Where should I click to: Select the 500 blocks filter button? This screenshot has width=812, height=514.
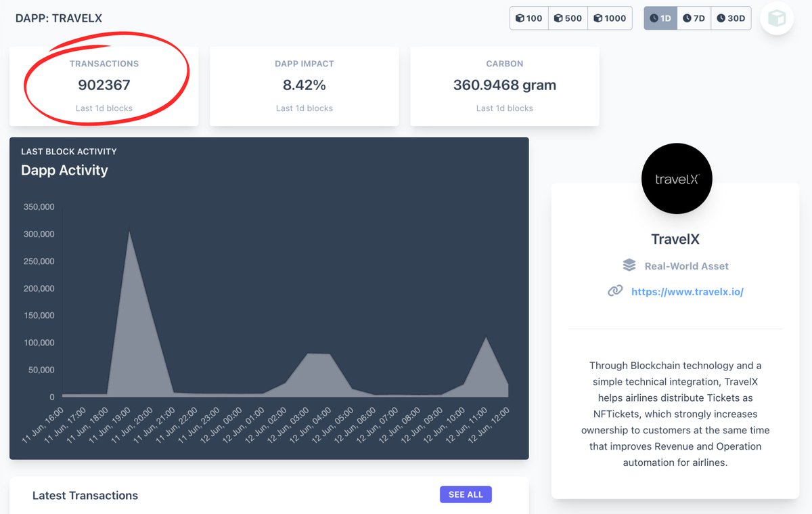coord(568,18)
